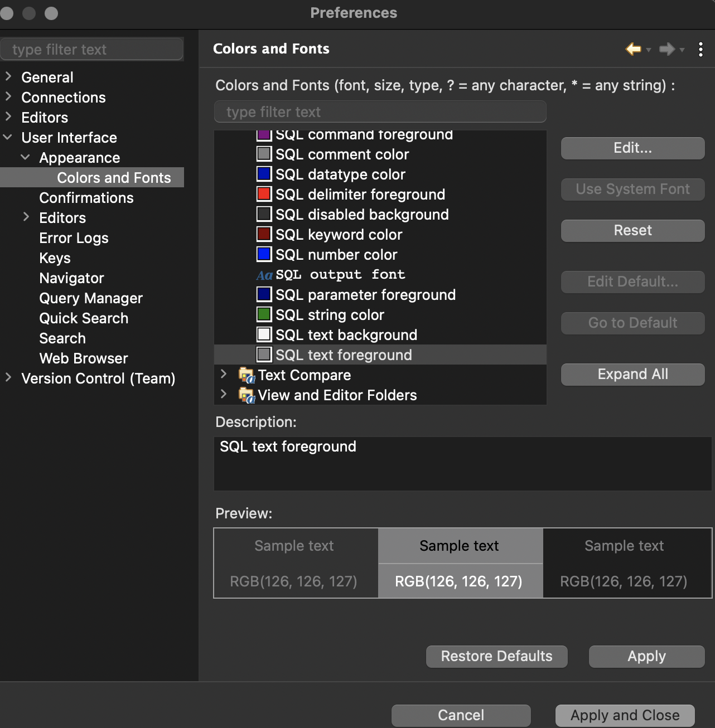Expand Version Control (Team) node
The image size is (715, 728).
click(8, 377)
